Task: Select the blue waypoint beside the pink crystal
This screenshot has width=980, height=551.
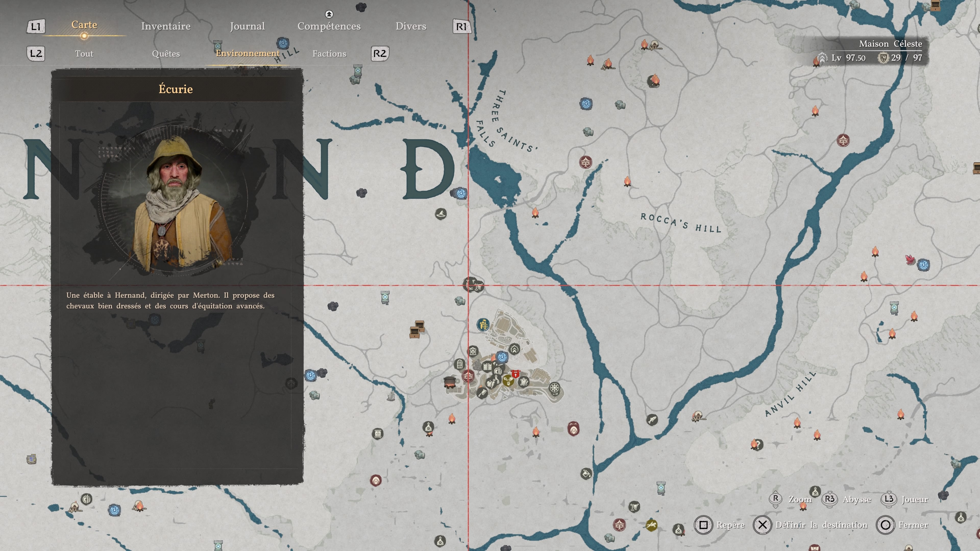Action: coord(923,265)
